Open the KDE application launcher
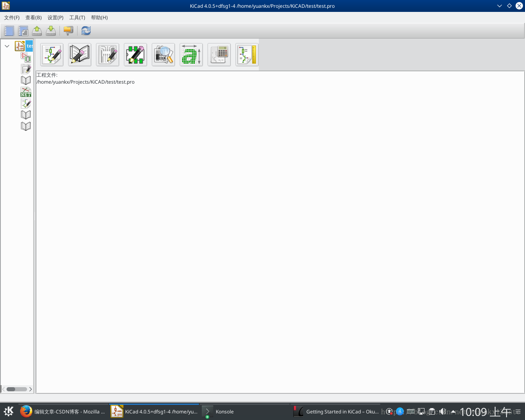 click(x=9, y=411)
